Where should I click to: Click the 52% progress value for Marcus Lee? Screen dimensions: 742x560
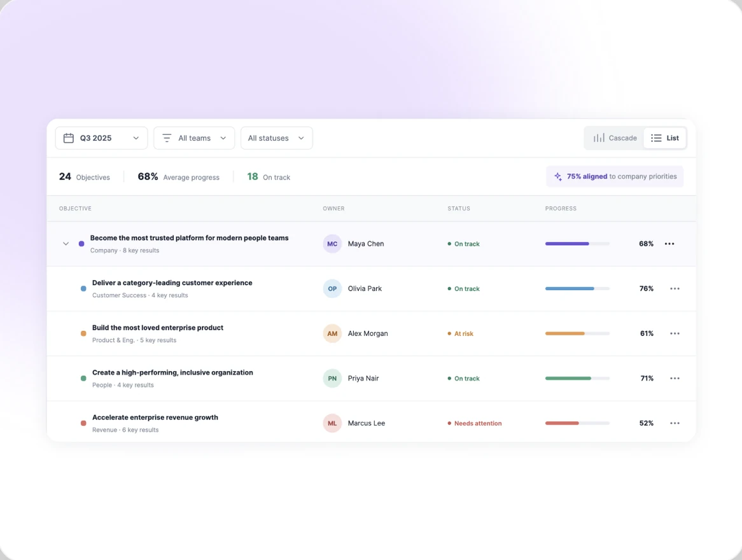point(647,423)
